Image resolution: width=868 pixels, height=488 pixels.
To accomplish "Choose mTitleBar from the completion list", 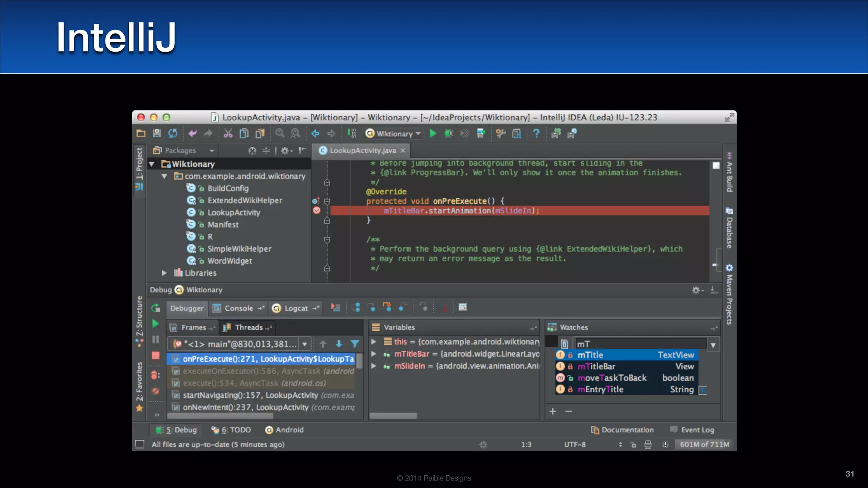I will [x=627, y=366].
